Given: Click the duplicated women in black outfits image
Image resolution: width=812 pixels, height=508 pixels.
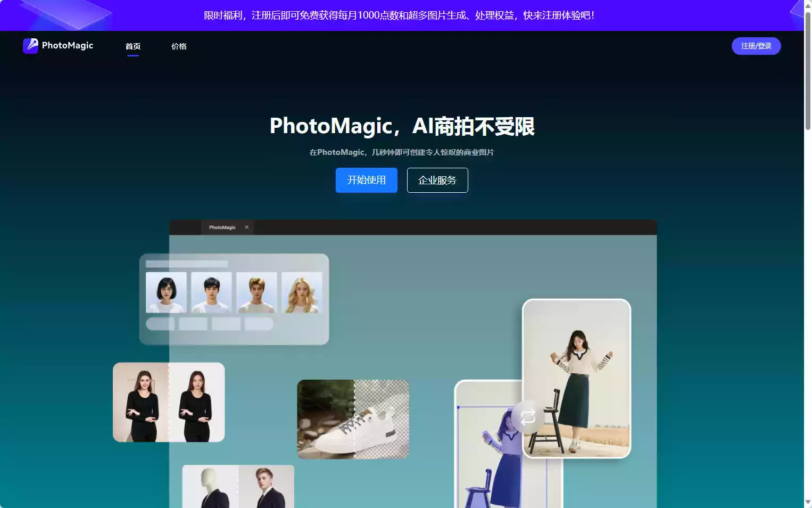Looking at the screenshot, I should coord(169,402).
